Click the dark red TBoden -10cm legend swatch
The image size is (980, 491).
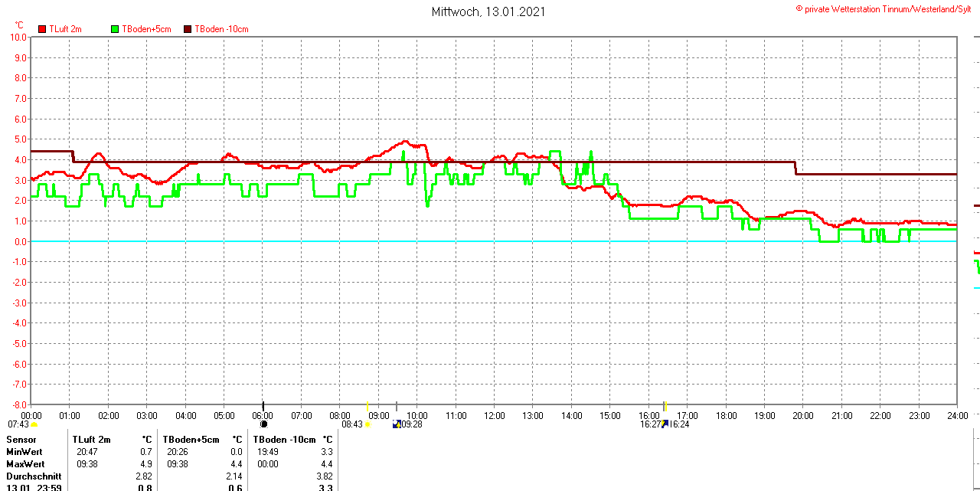188,29
